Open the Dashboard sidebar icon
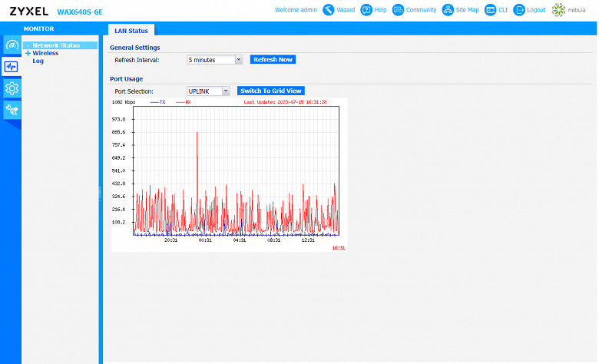The width and height of the screenshot is (599, 364). [x=12, y=45]
